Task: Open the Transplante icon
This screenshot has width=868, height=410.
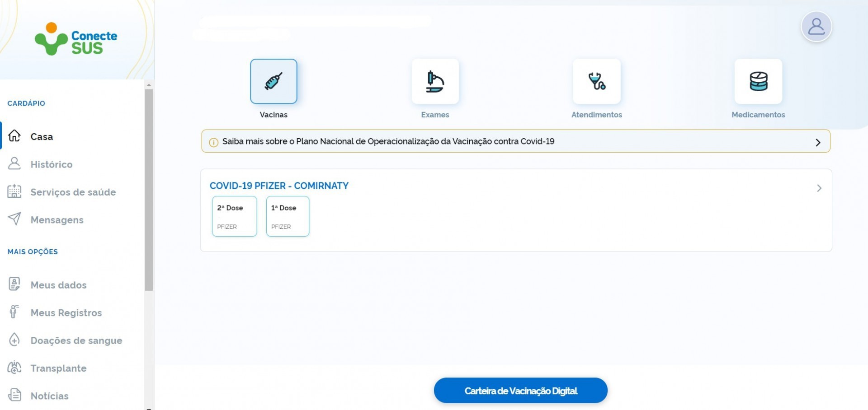Action: [x=15, y=368]
